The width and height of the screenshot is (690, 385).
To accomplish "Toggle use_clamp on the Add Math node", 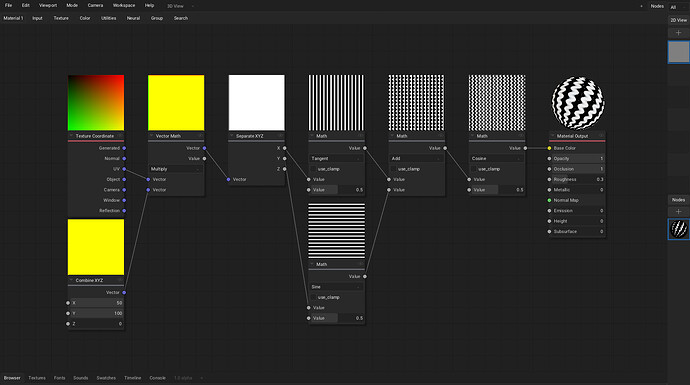I will [x=394, y=169].
